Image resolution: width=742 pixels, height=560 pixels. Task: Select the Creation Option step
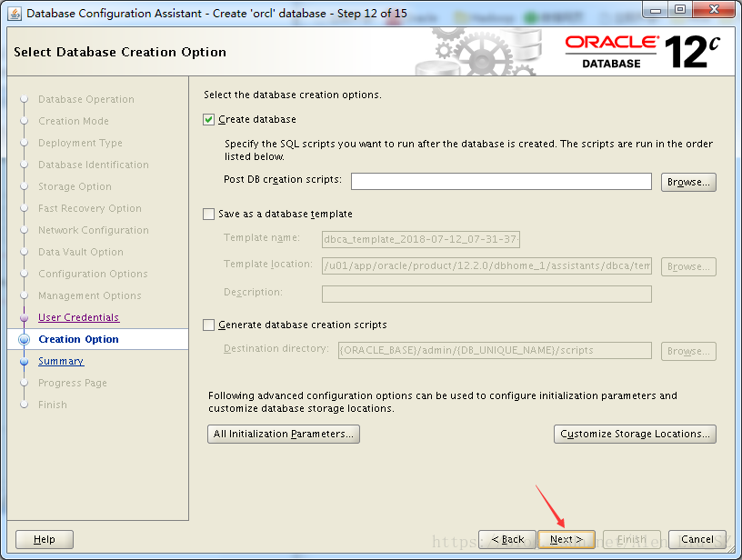pos(78,339)
